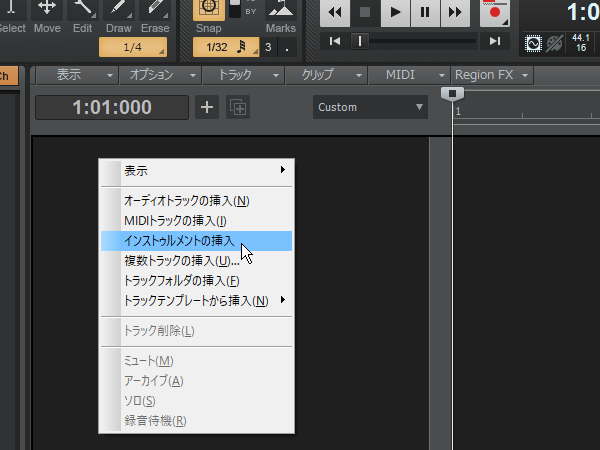
Task: Open the 表示 track view menu
Action: coord(77,75)
